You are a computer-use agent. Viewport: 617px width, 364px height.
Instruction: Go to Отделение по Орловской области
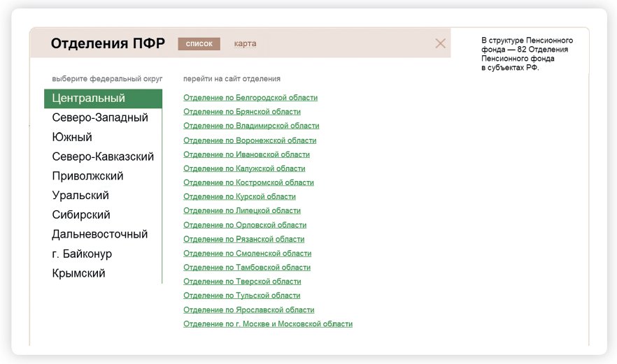click(245, 225)
